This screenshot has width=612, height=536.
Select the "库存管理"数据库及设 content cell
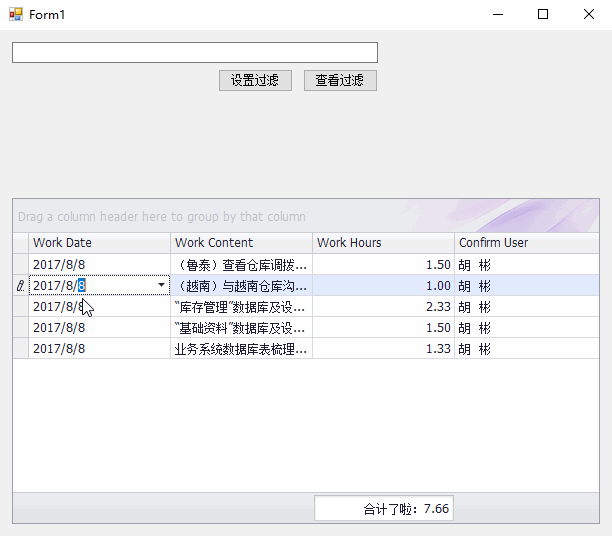[x=241, y=306]
